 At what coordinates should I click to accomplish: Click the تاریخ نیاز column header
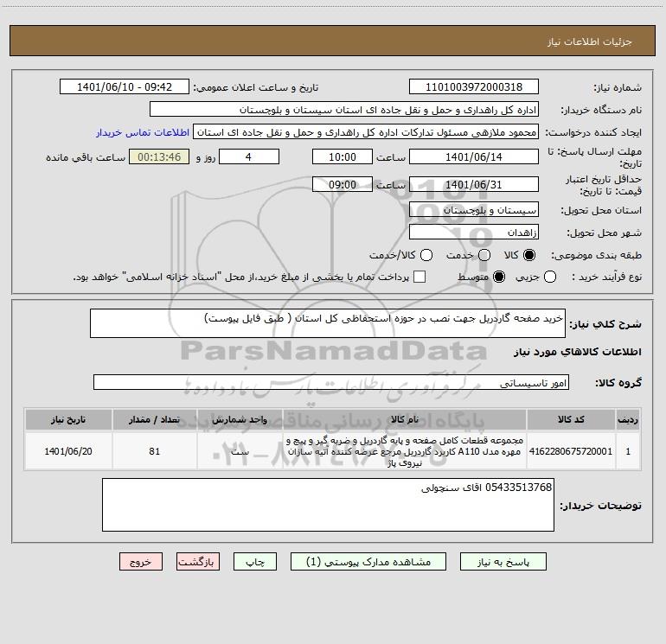[x=68, y=419]
